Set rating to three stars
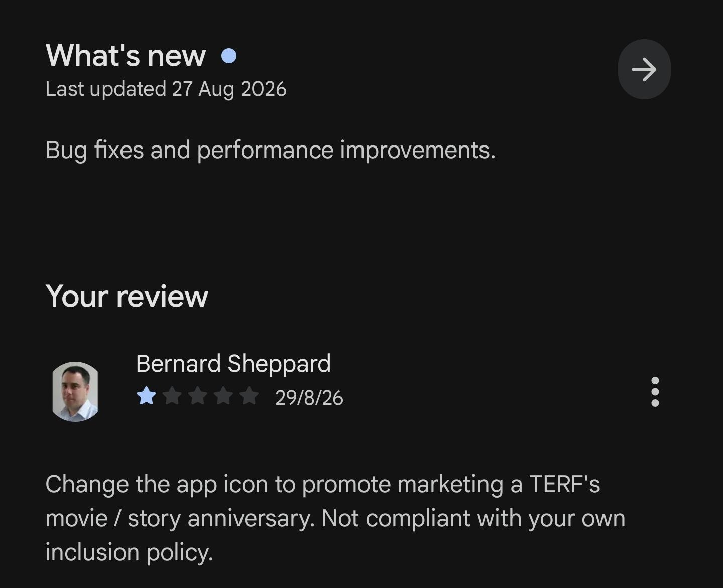The image size is (723, 588). click(198, 396)
